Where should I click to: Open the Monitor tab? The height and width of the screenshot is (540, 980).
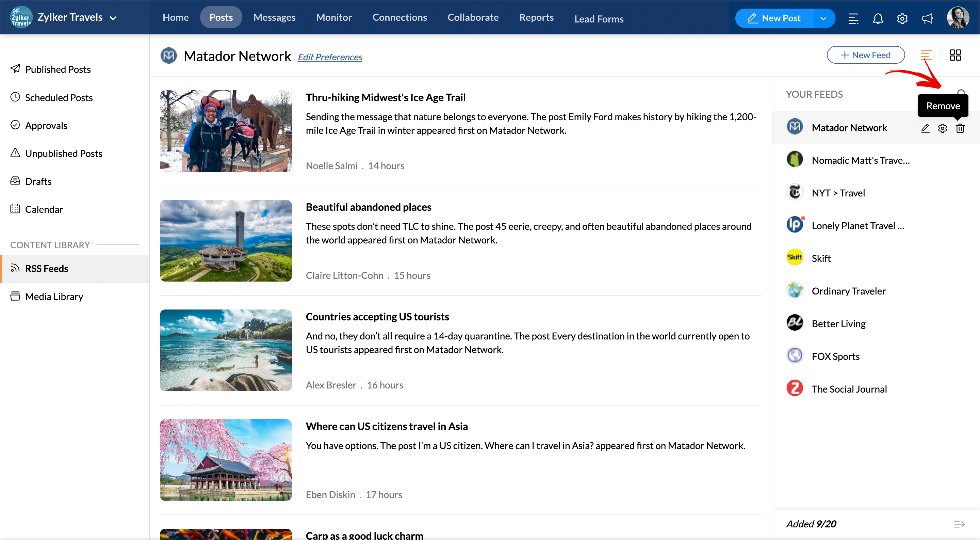coord(333,17)
